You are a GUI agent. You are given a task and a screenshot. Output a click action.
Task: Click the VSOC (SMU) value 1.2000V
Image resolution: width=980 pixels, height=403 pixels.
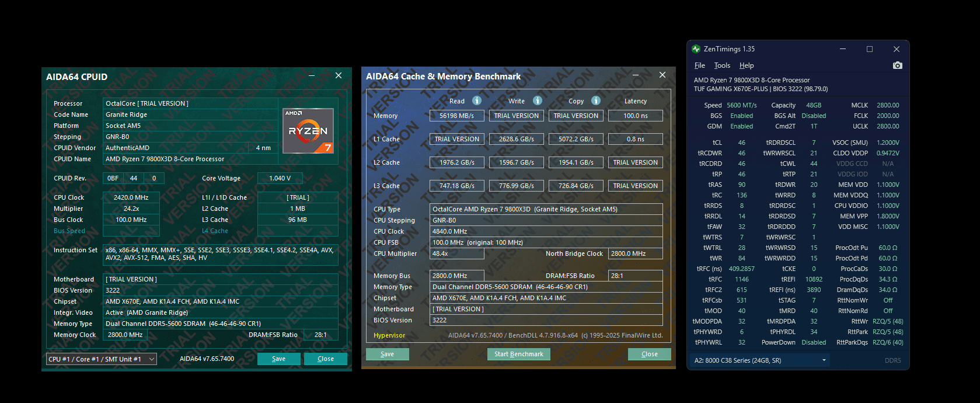tap(888, 143)
